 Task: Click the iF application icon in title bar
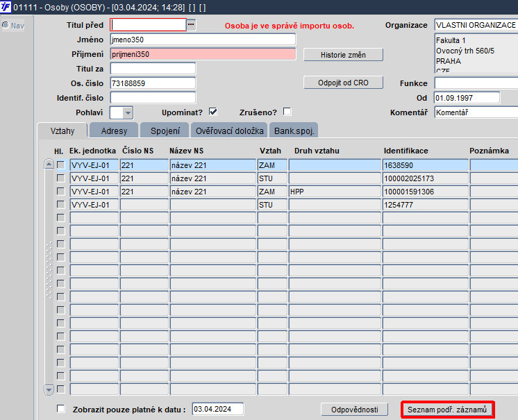point(6,7)
